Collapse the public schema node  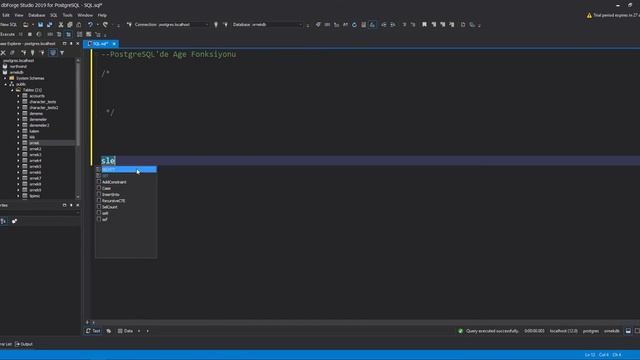pyautogui.click(x=6, y=84)
